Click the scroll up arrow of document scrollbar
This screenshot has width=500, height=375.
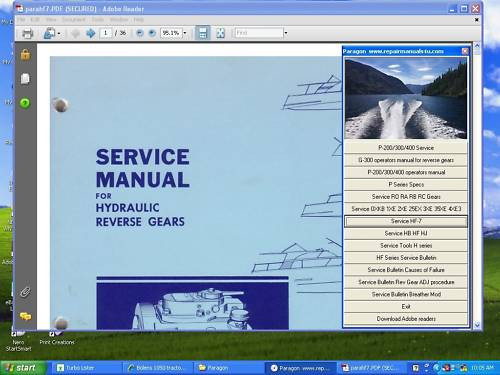(x=477, y=45)
